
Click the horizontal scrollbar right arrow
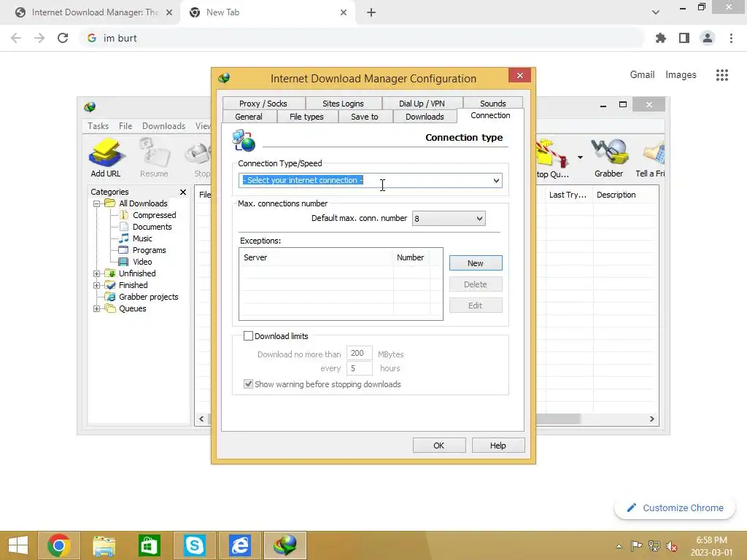click(651, 419)
